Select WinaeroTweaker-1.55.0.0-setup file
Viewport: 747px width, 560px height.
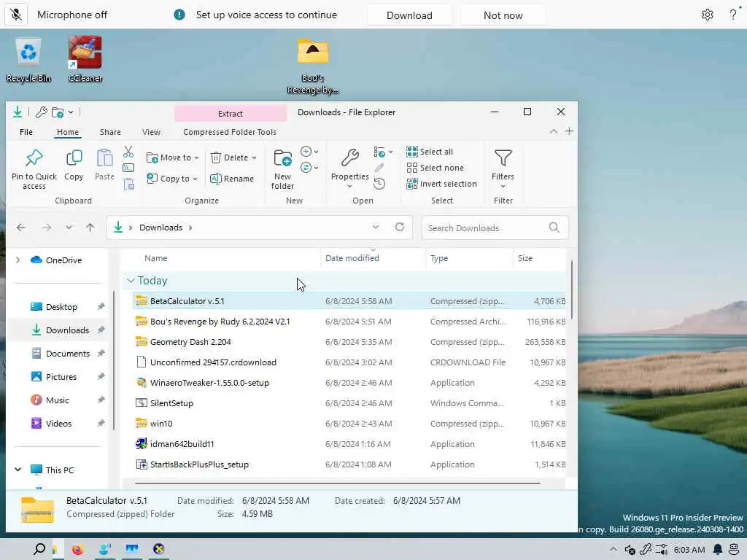tap(349, 383)
